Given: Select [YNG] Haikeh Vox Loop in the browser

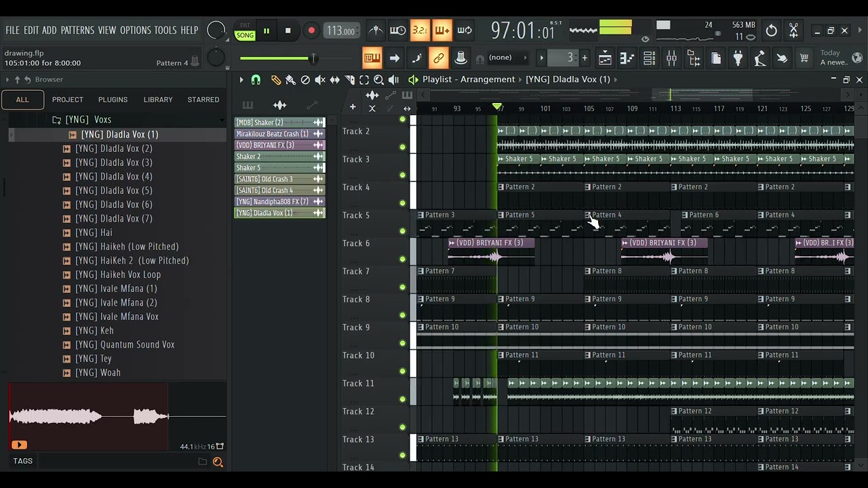Looking at the screenshot, I should [118, 274].
